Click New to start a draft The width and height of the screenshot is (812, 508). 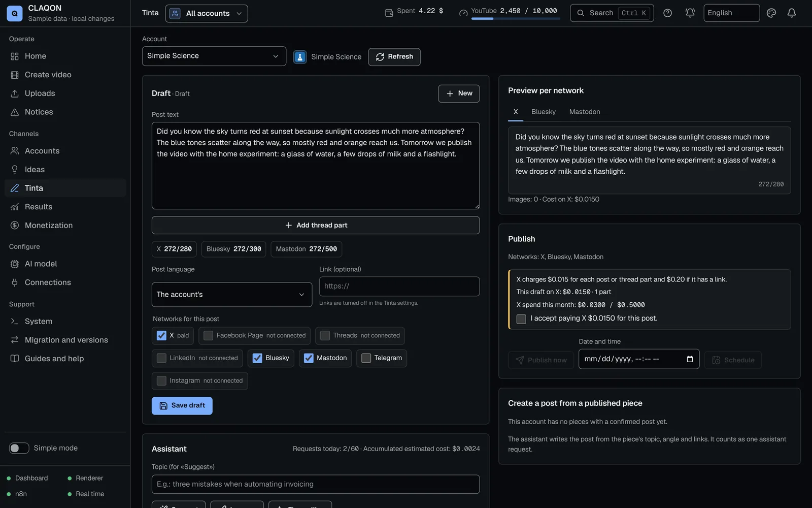pos(459,93)
